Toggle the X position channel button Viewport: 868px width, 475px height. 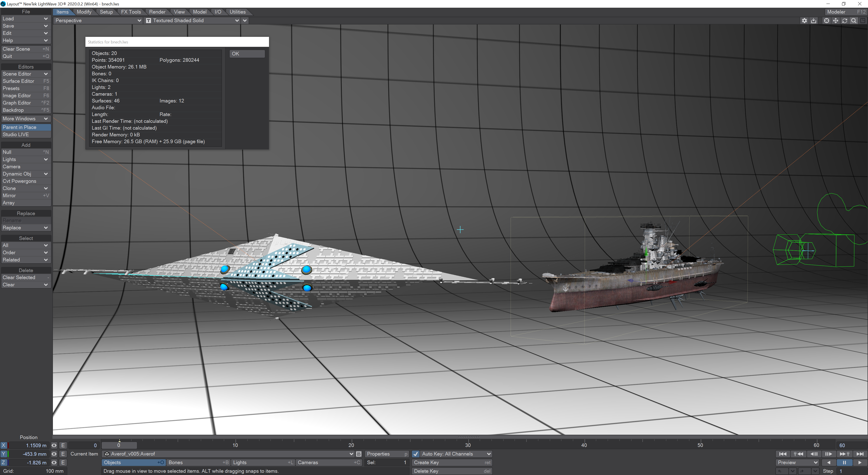pos(4,445)
